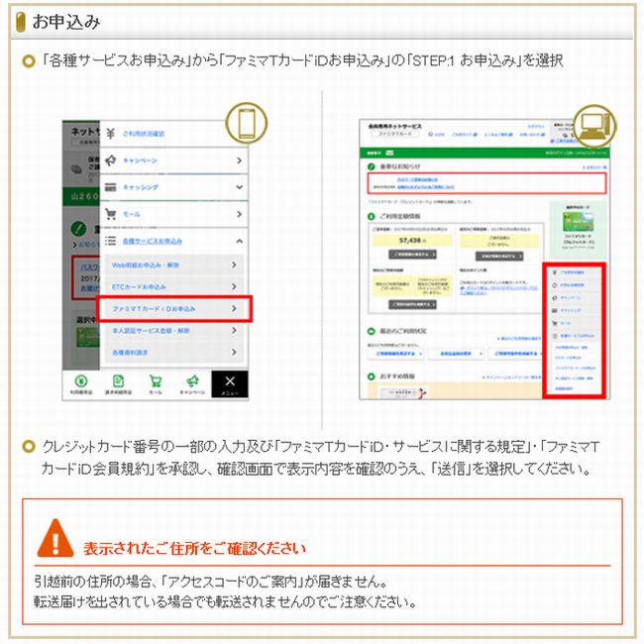This screenshot has height=644, width=644.
Task: Click the banner image under おすすめ情報
Action: pyautogui.click(x=403, y=392)
